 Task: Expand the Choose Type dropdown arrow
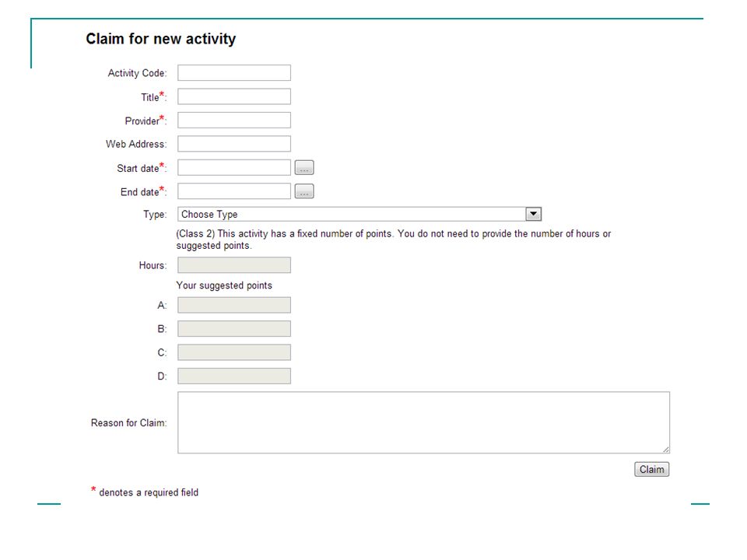point(534,215)
